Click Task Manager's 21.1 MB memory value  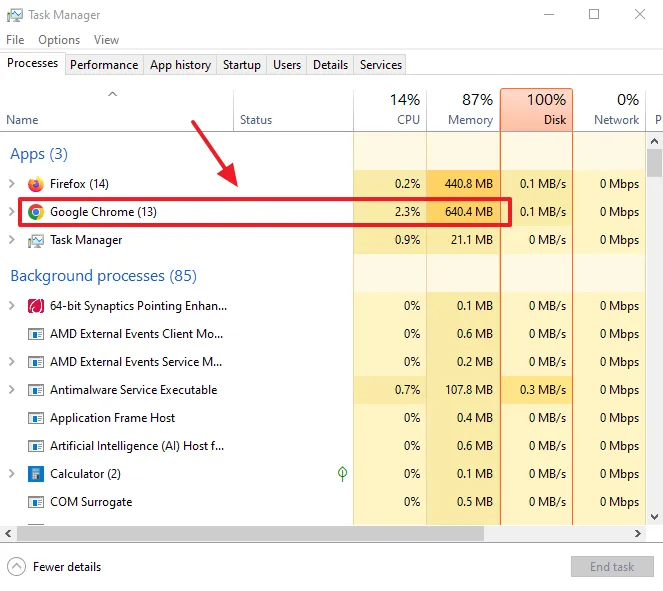[x=471, y=240]
